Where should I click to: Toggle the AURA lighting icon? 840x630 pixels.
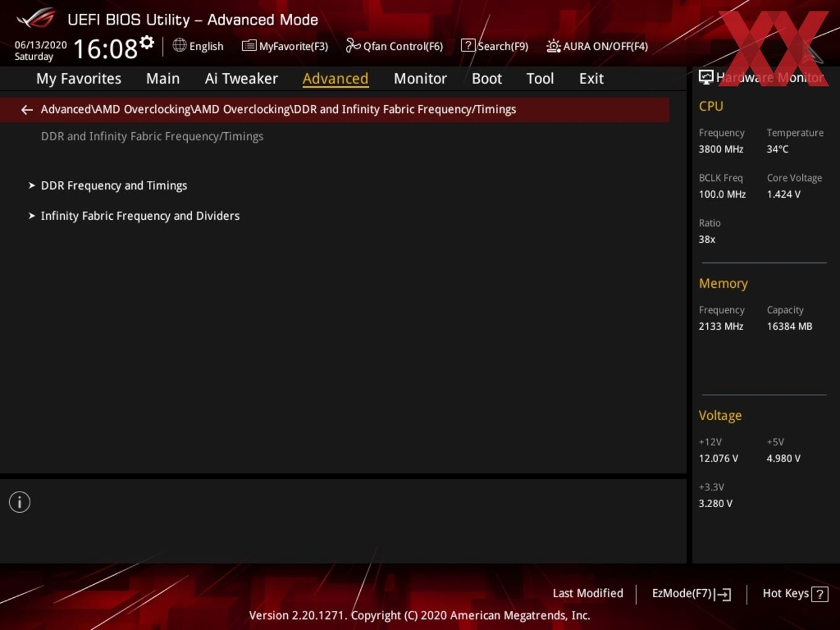coord(553,46)
